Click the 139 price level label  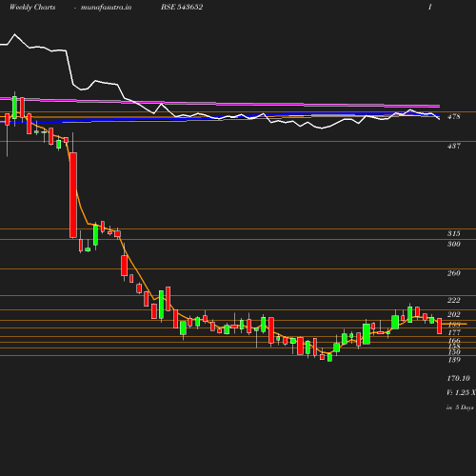(x=454, y=360)
